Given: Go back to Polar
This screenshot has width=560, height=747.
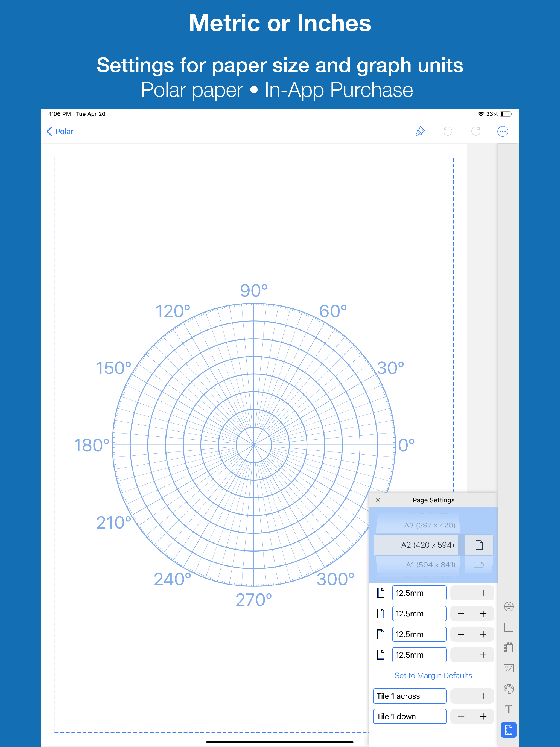Looking at the screenshot, I should coord(60,131).
